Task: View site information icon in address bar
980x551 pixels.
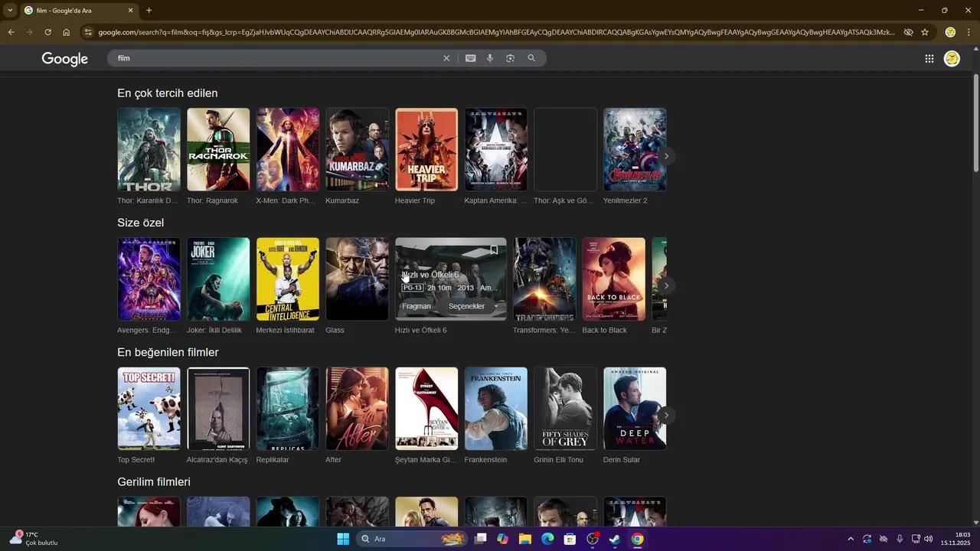Action: click(x=88, y=32)
